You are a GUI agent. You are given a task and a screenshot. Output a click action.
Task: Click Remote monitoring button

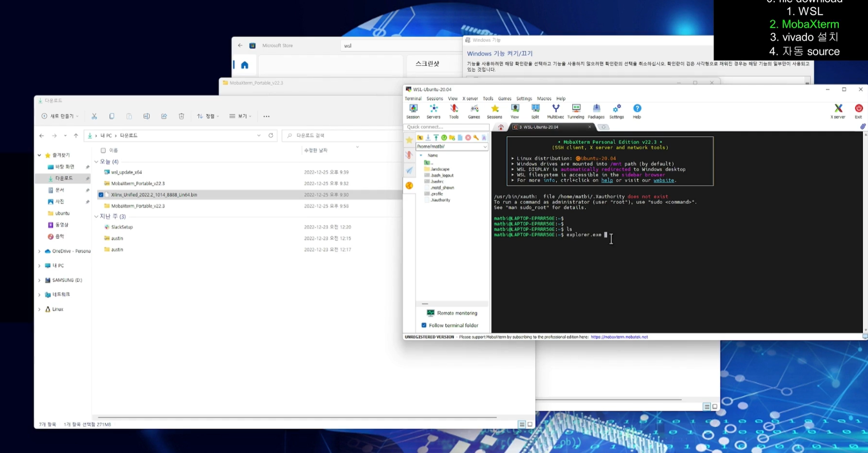coord(452,313)
